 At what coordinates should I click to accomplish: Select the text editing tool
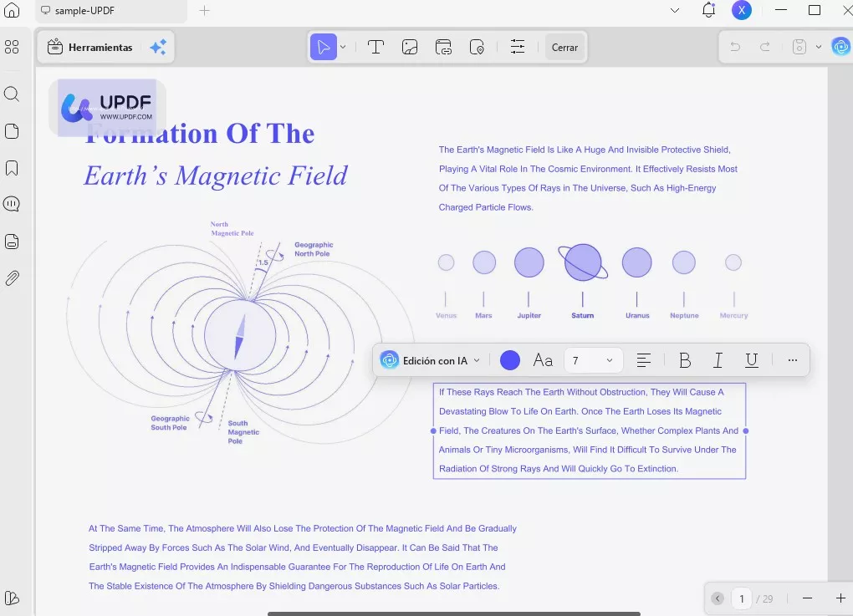375,47
